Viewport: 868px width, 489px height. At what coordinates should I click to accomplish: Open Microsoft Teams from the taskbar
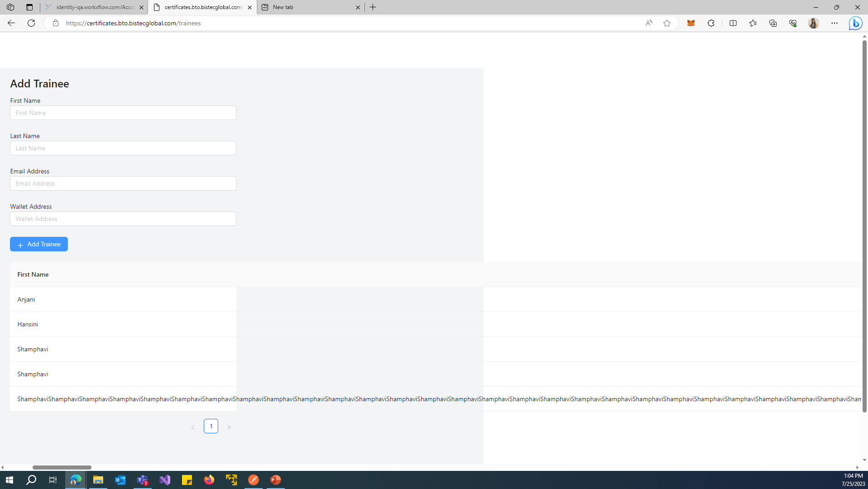point(142,480)
